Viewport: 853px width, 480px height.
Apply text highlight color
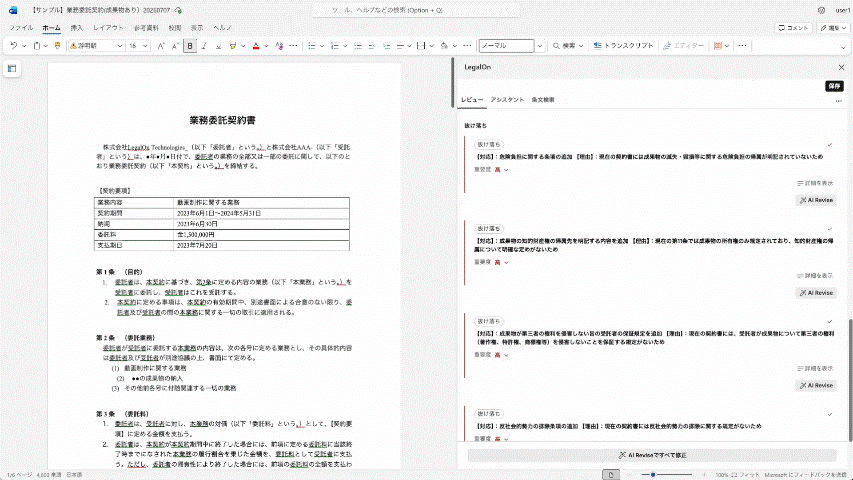point(233,46)
